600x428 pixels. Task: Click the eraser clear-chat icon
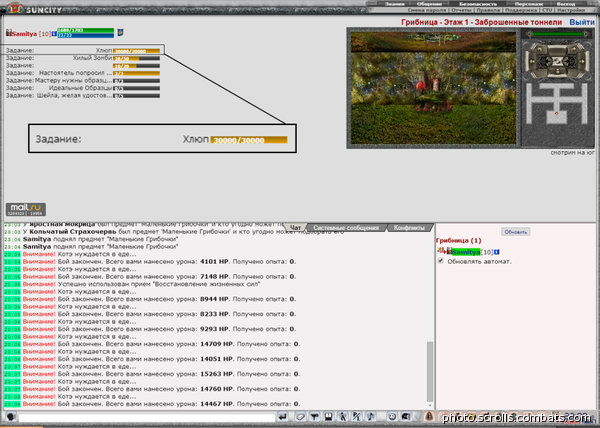[300, 417]
